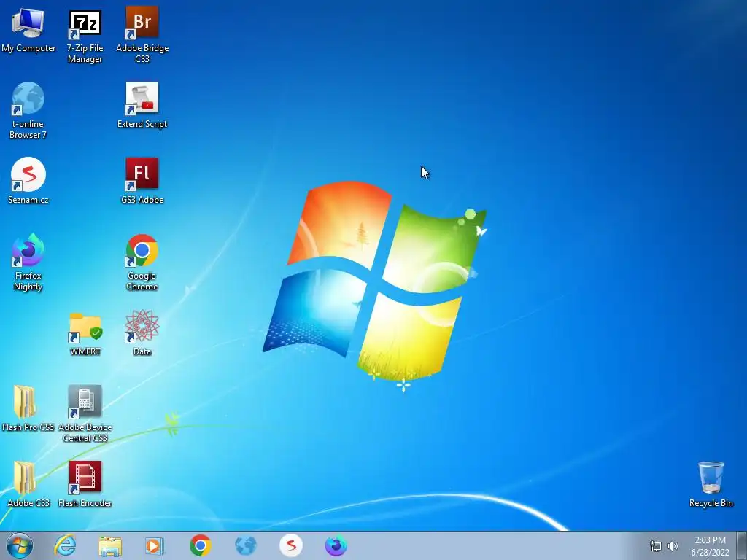Launch t-online browser globe from taskbar
The image size is (747, 560).
246,545
